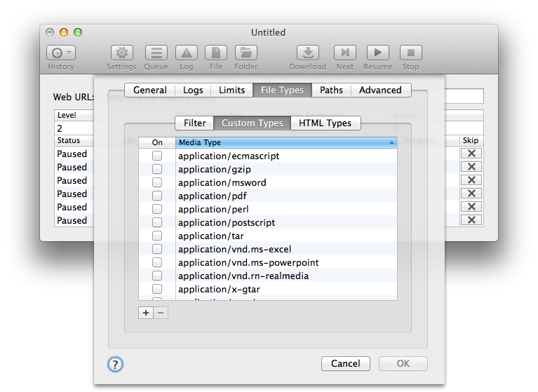Skip the fifth Paused row
The image size is (538, 392).
[x=471, y=207]
